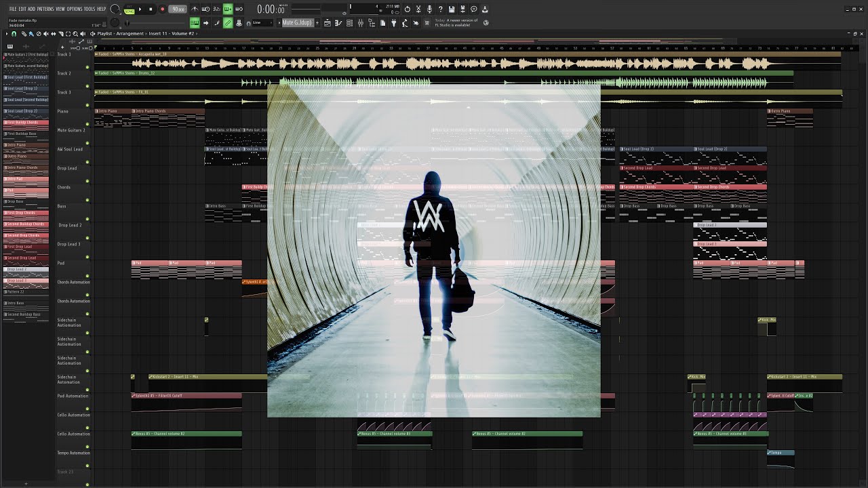Adjust the master pitch horizontal slider
Image resolution: width=868 pixels, height=488 pixels.
click(156, 23)
